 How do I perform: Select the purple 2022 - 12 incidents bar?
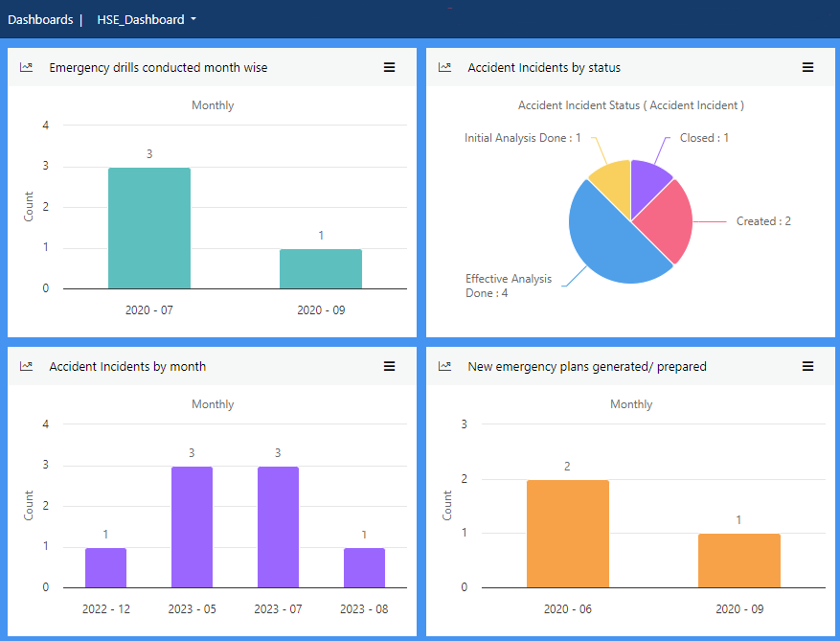point(105,568)
